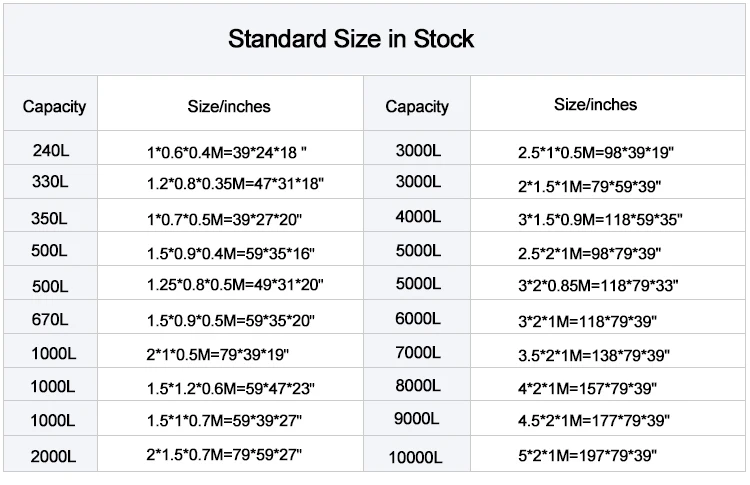750x485 pixels.
Task: Click the 670L capacity cell
Action: (50, 320)
